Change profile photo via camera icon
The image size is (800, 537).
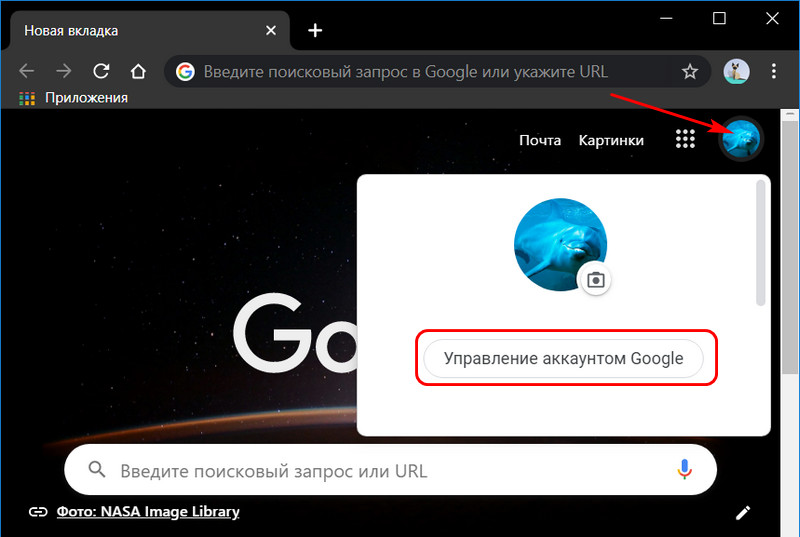point(595,280)
